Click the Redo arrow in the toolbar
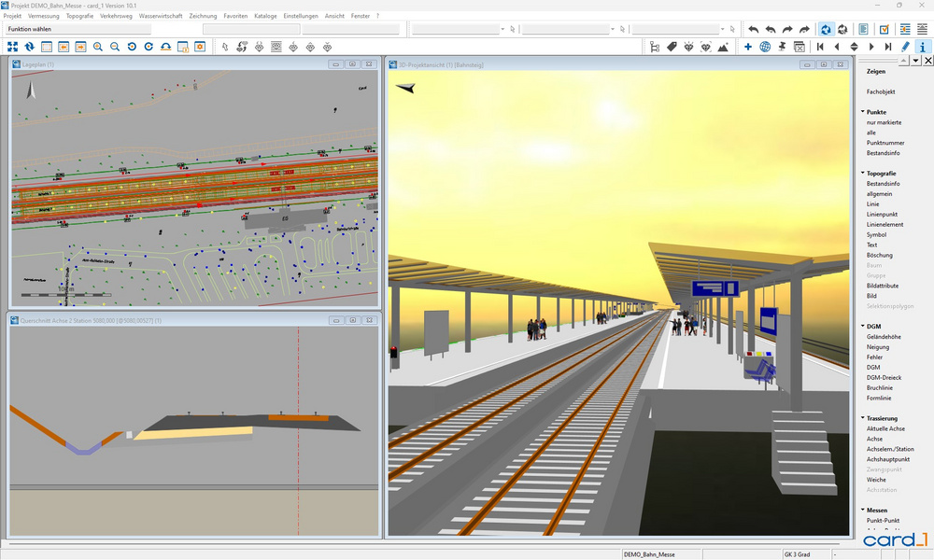 point(785,29)
